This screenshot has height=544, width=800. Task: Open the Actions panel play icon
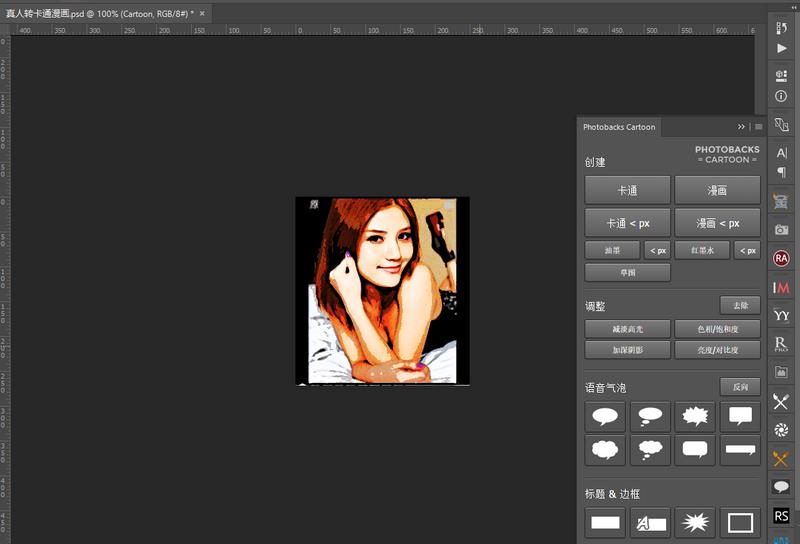pos(782,48)
